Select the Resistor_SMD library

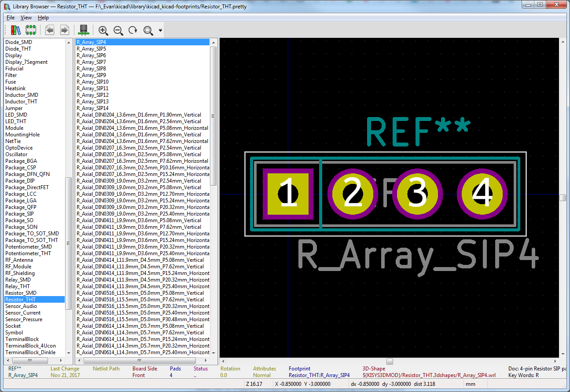click(21, 293)
